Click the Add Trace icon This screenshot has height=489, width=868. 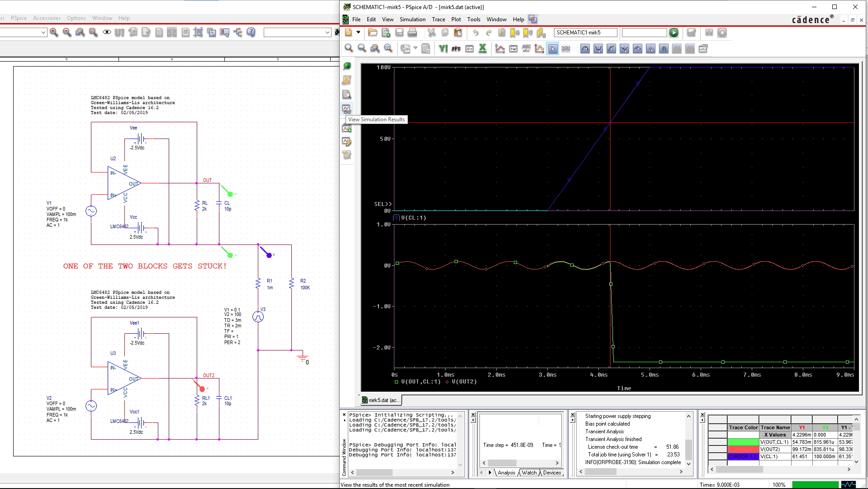(x=500, y=48)
